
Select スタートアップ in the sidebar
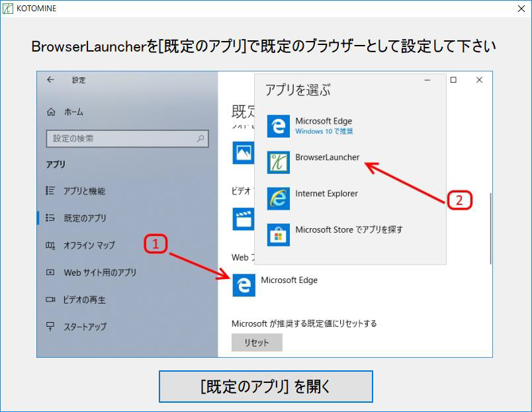[x=85, y=327]
